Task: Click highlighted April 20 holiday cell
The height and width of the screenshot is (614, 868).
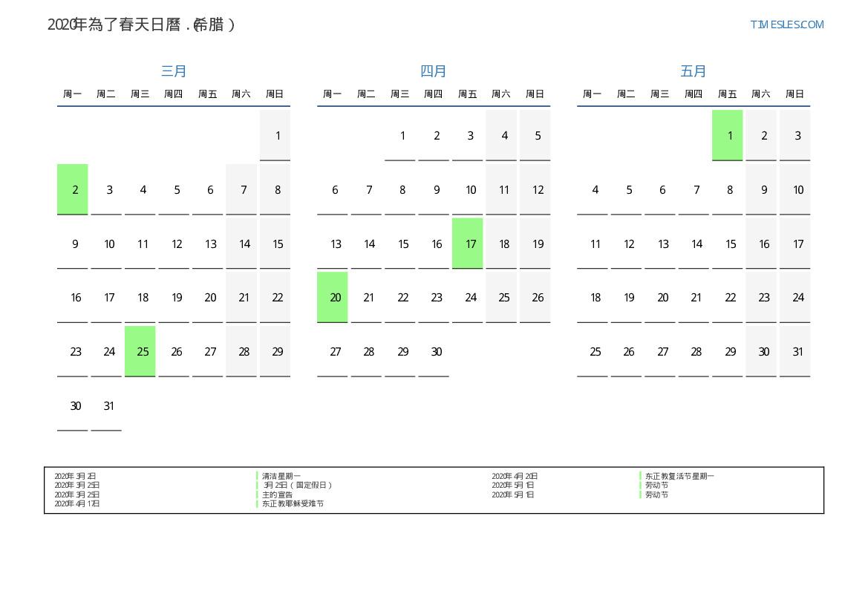Action: click(332, 297)
